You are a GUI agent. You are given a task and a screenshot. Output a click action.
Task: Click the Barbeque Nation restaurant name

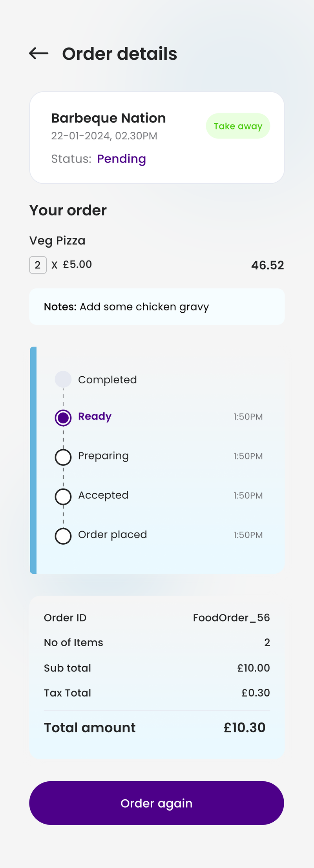(108, 118)
